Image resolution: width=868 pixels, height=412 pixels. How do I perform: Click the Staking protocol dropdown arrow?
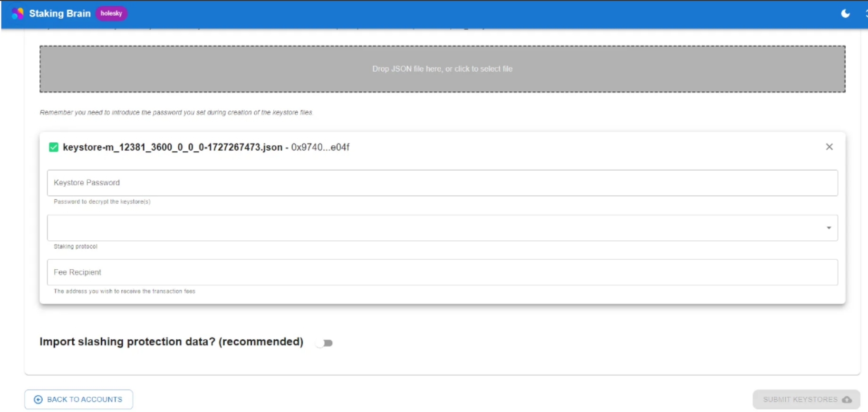(829, 228)
